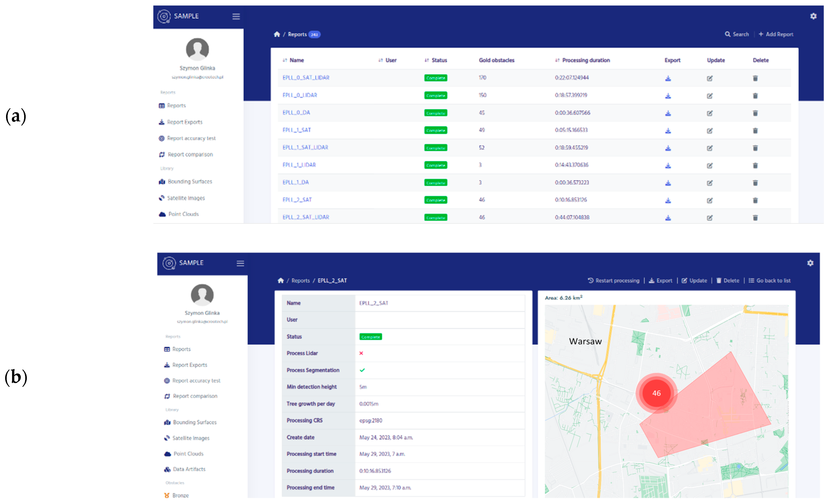Open Report accuracy test in top sidebar

tap(191, 138)
